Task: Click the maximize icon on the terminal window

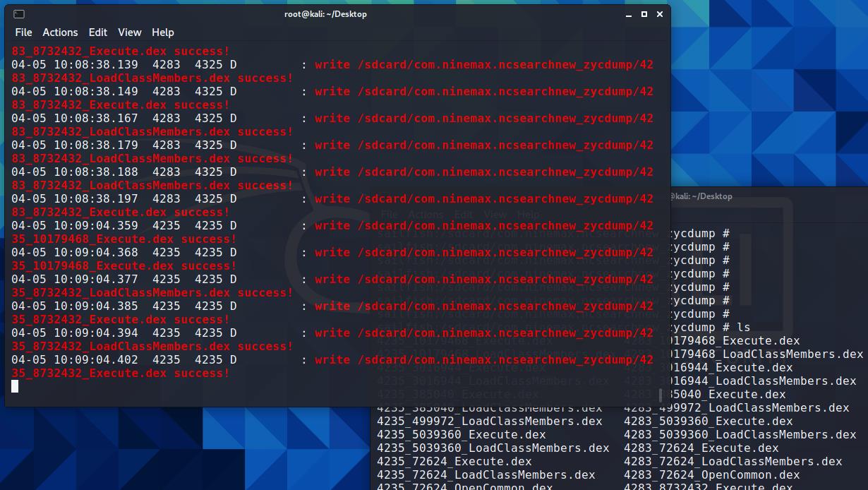Action: click(x=643, y=13)
